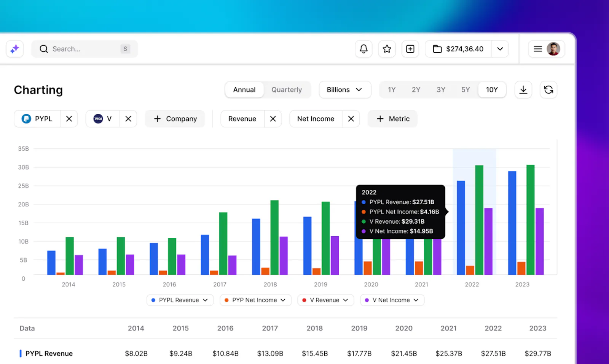The image size is (609, 364).
Task: Click the S shortcut key badge in search
Action: click(125, 49)
